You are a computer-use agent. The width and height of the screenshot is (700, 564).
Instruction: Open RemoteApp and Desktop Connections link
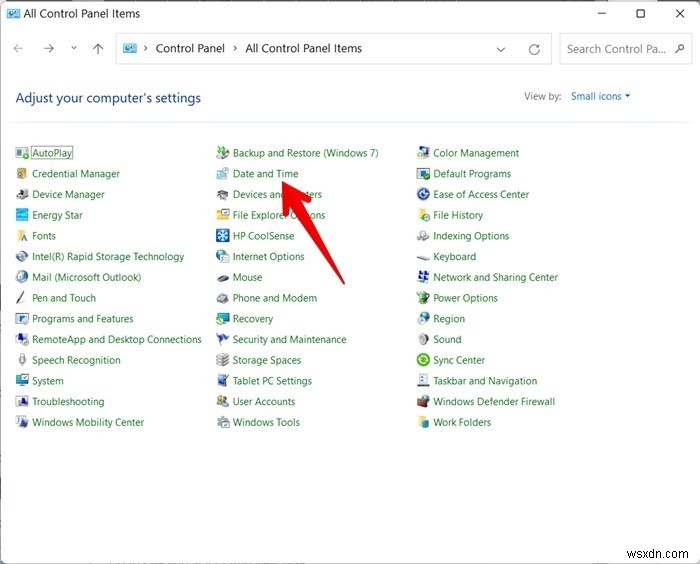pyautogui.click(x=117, y=339)
